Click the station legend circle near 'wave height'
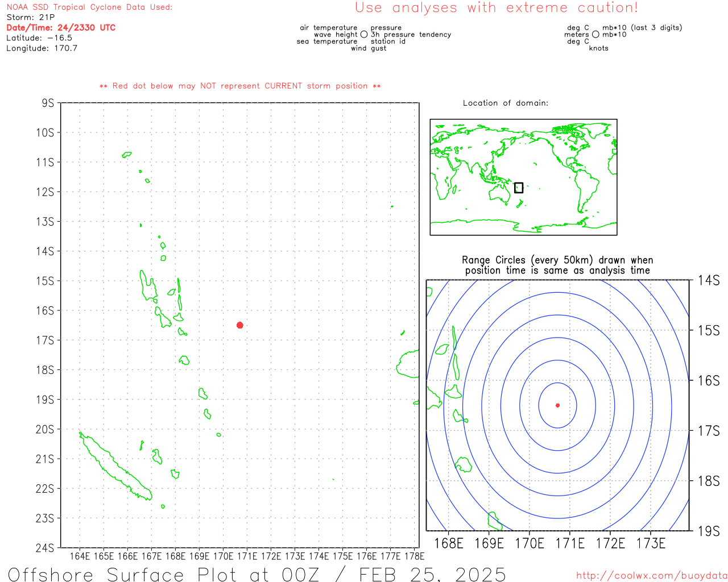728x582 pixels. [x=364, y=35]
